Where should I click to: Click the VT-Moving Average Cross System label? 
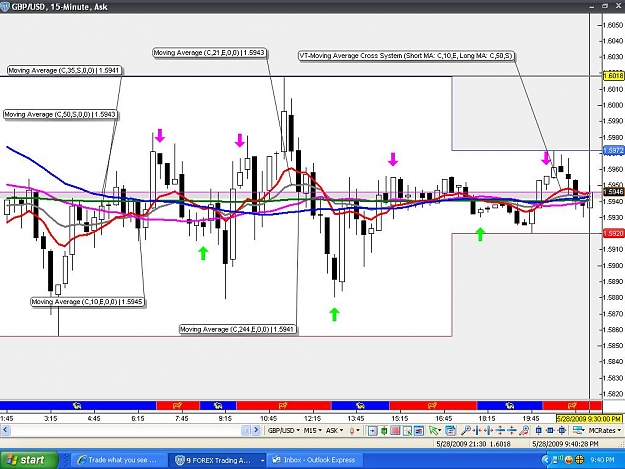tap(406, 56)
